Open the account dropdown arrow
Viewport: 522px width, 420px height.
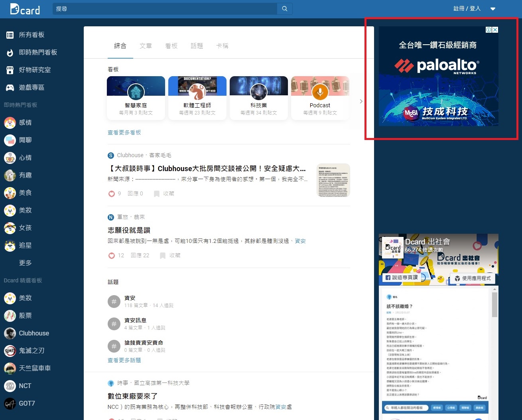(493, 9)
